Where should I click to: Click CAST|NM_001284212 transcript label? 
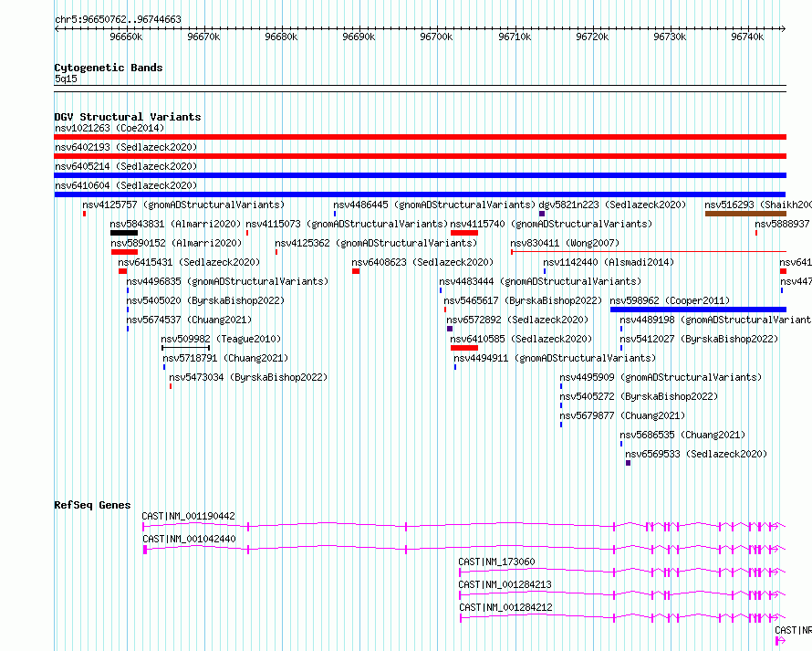pos(505,607)
